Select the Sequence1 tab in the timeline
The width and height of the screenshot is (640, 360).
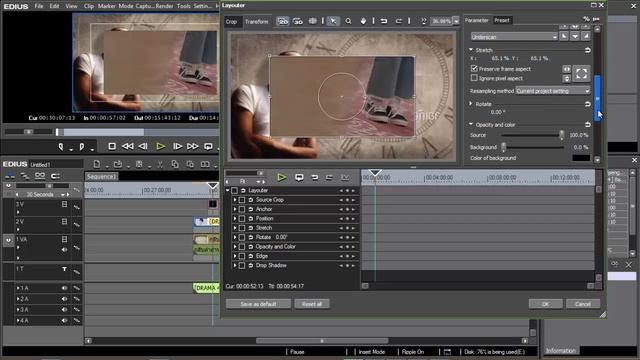(102, 176)
